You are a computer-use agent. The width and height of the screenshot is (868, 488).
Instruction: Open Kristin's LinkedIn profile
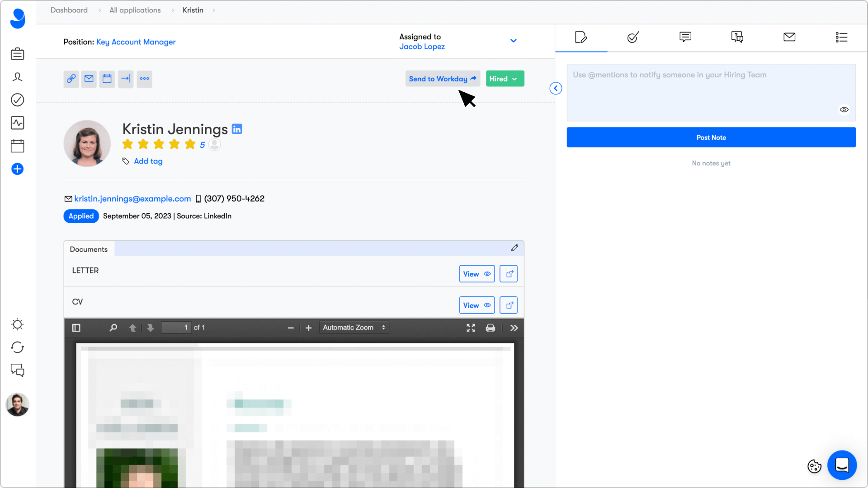click(237, 128)
